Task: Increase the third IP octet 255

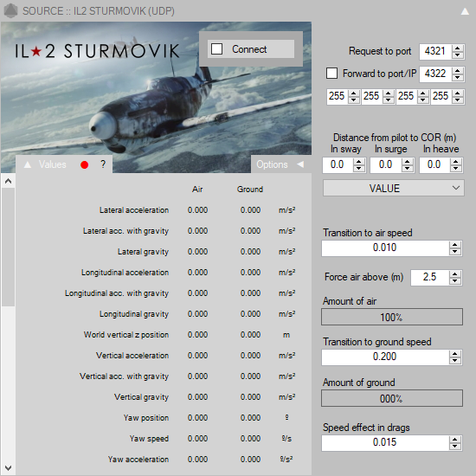Action: (x=423, y=93)
